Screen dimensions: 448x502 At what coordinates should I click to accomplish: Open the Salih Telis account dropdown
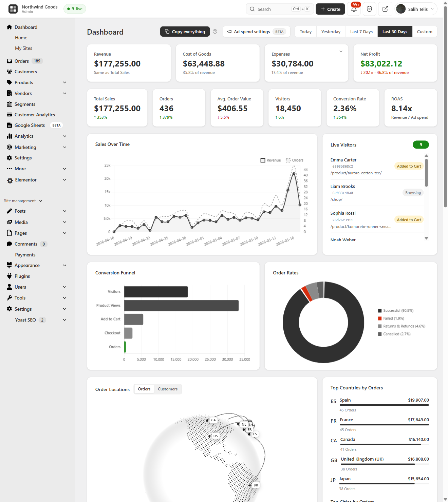click(x=416, y=9)
